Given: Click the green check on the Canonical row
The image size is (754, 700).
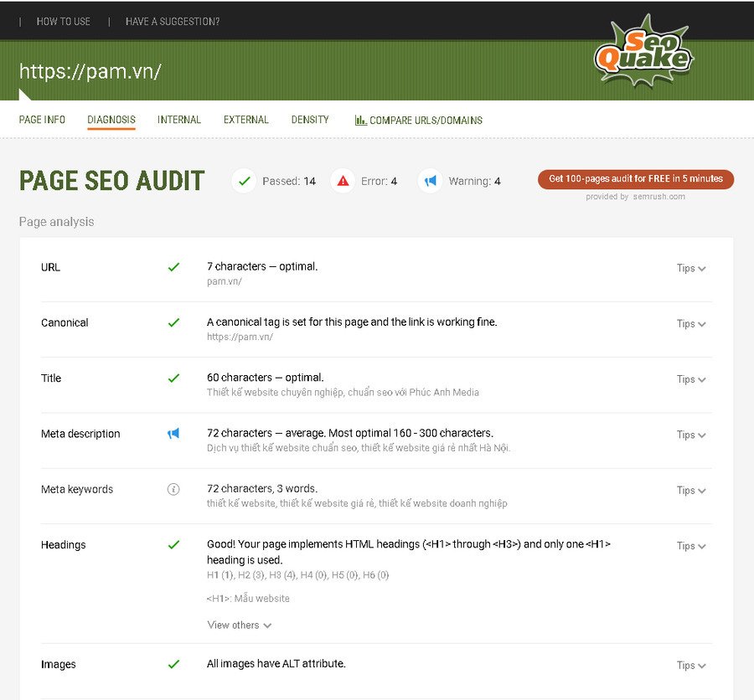Looking at the screenshot, I should (x=174, y=322).
